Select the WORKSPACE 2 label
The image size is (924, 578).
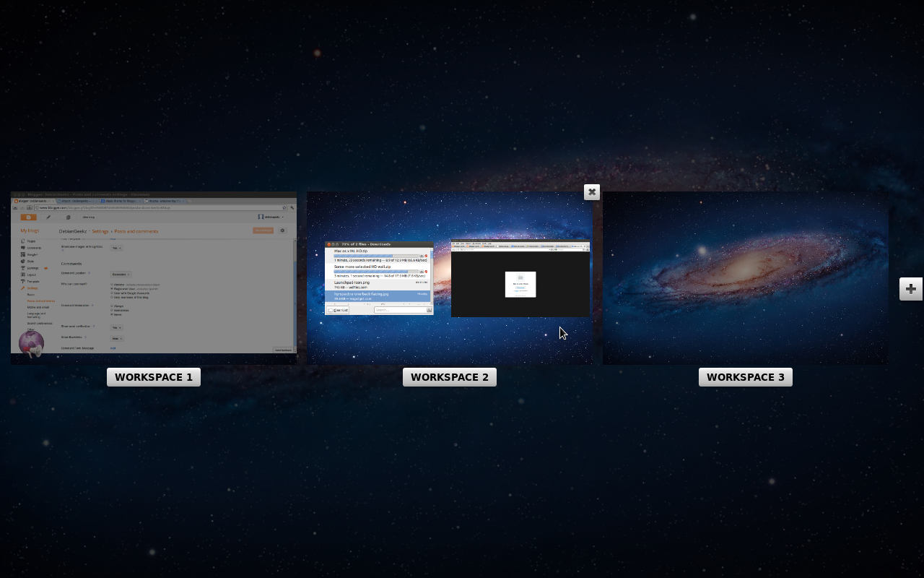pos(450,377)
